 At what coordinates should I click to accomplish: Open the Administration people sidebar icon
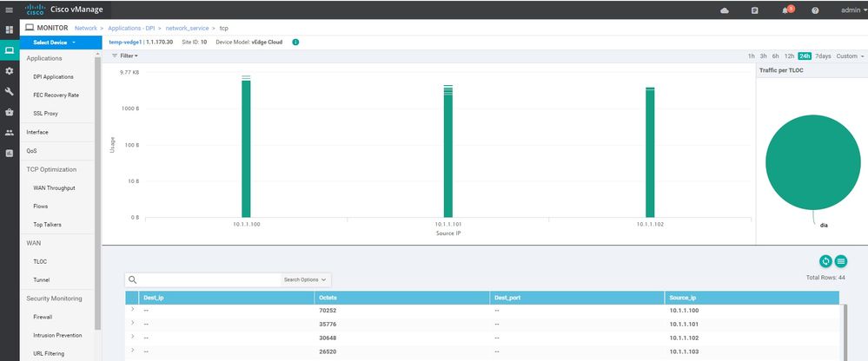(10, 133)
